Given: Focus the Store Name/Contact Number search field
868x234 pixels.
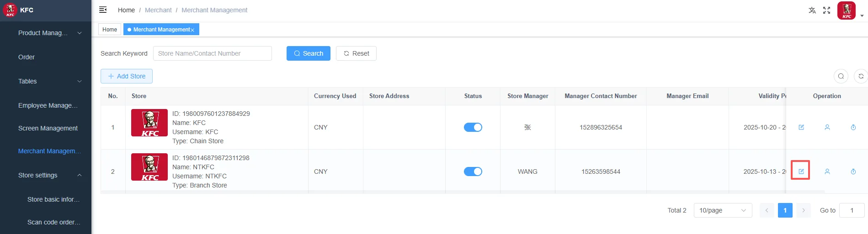Looking at the screenshot, I should (213, 53).
